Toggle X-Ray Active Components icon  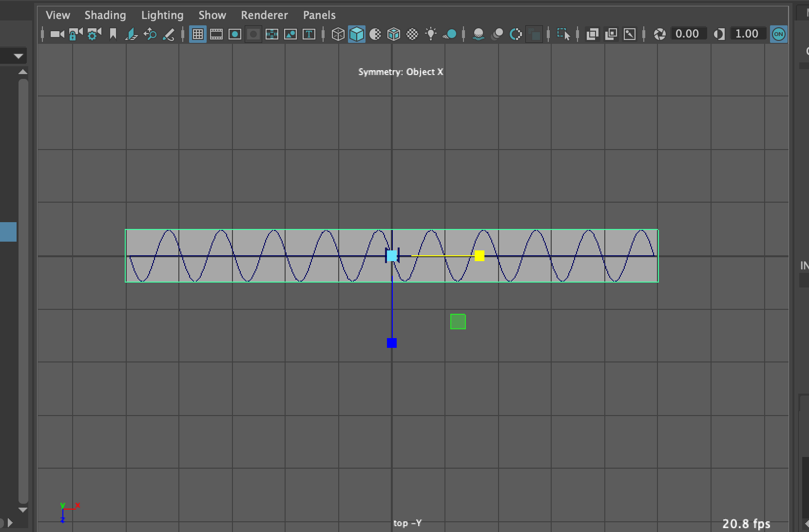pos(611,34)
